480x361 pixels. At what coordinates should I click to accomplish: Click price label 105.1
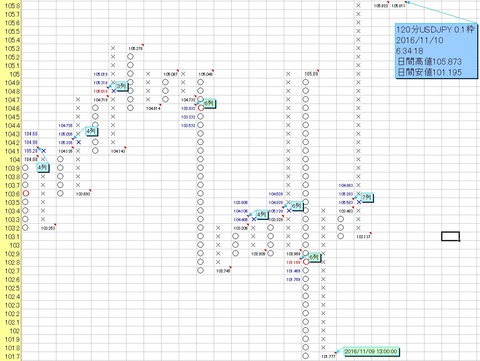[x=12, y=66]
